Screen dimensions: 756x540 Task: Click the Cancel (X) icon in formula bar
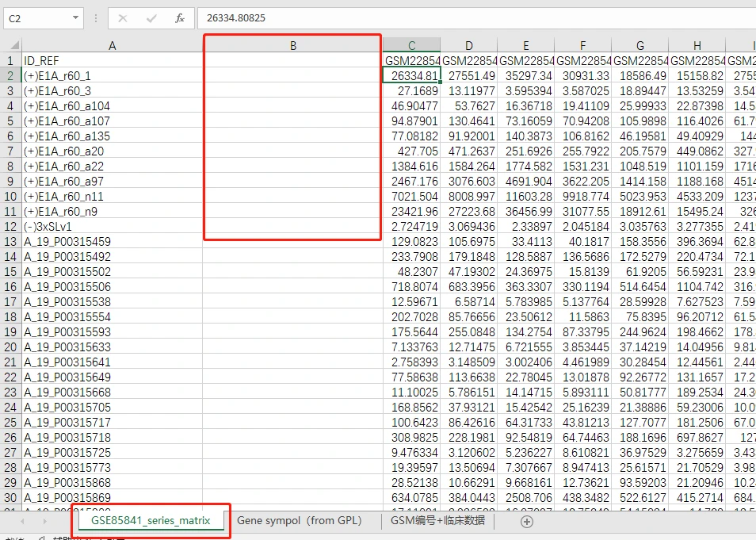point(123,18)
